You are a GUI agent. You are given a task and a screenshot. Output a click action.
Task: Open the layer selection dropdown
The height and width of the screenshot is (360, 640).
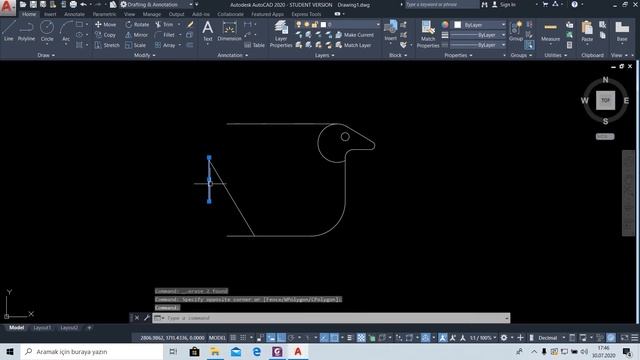(350, 24)
